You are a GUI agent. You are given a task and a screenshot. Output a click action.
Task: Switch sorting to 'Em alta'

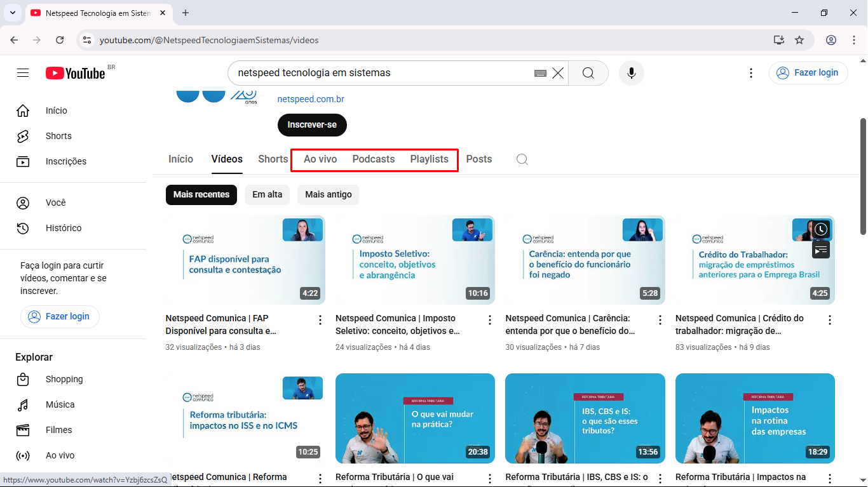coord(267,195)
